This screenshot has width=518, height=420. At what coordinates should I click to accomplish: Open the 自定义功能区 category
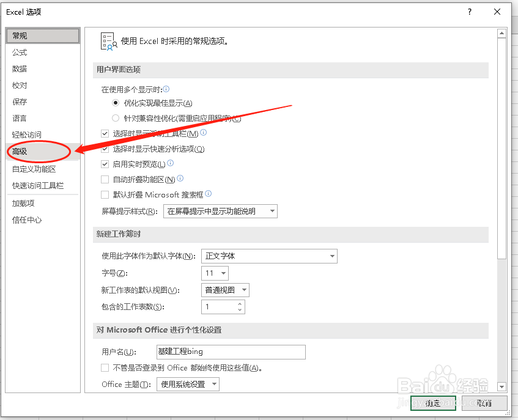(43, 169)
